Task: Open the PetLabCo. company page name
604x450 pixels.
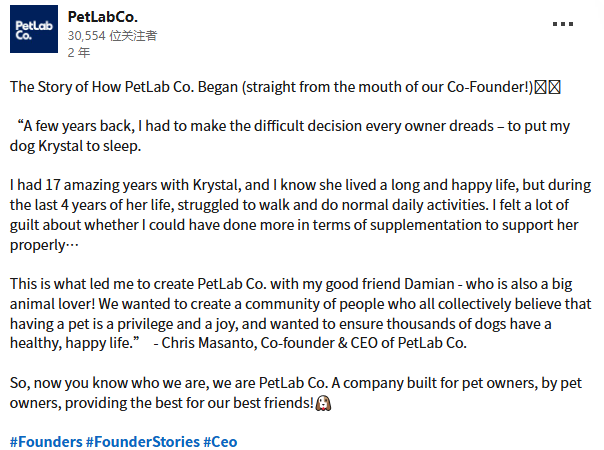Action: click(102, 17)
